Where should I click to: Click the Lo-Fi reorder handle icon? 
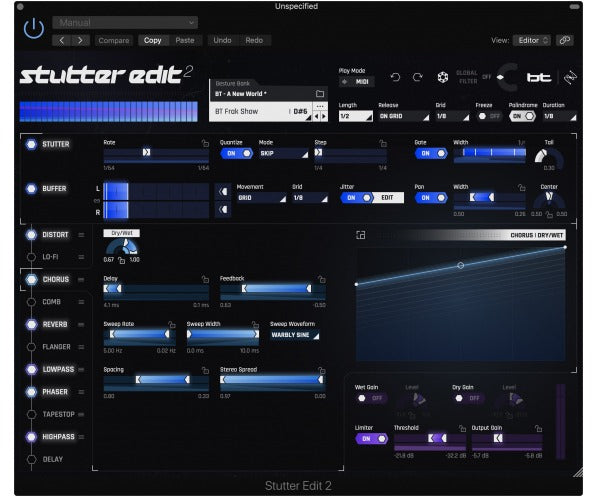pos(81,257)
